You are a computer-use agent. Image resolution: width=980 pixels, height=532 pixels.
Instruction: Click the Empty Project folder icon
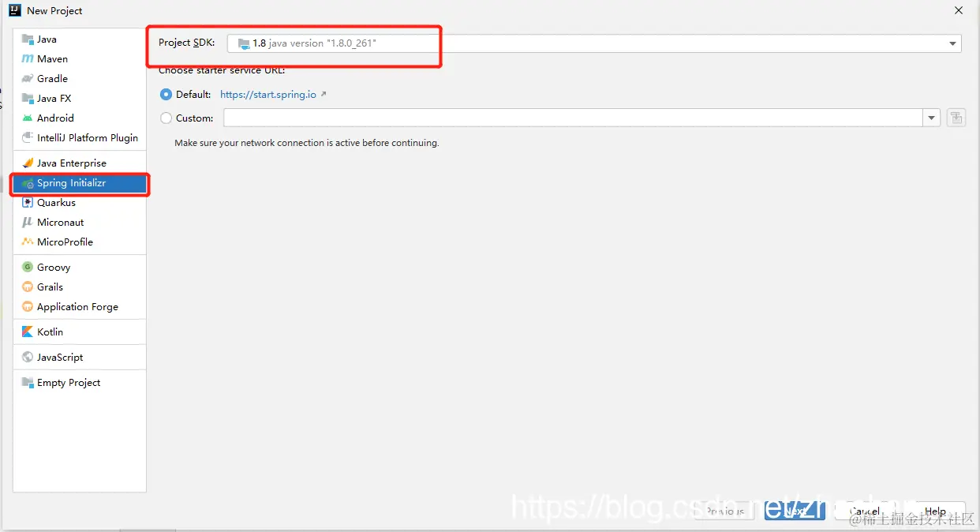pos(28,383)
